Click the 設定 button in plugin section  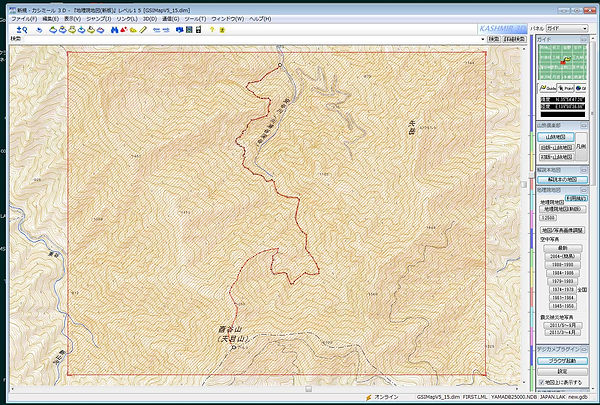click(562, 371)
